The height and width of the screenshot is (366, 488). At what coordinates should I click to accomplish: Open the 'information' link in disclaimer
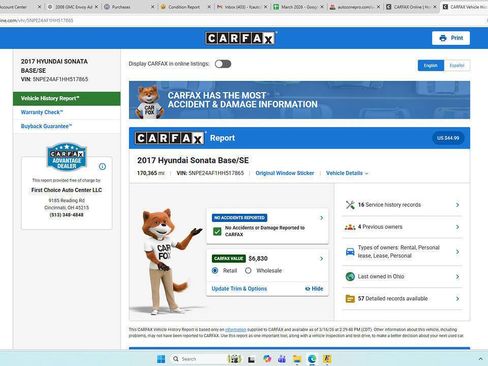235,330
